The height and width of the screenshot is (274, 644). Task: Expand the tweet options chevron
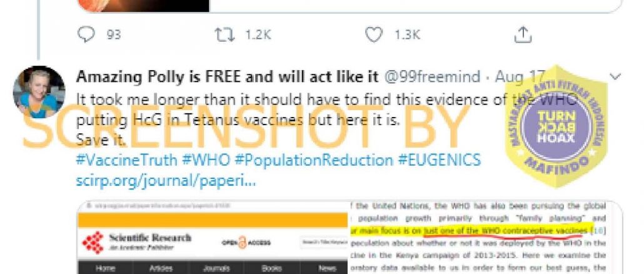pos(615,76)
